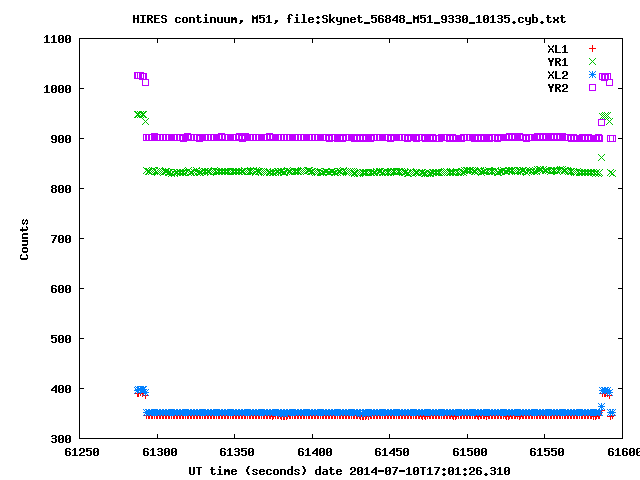This screenshot has width=640, height=480.
Task: Click the XL2 legend label
Action: tap(558, 75)
